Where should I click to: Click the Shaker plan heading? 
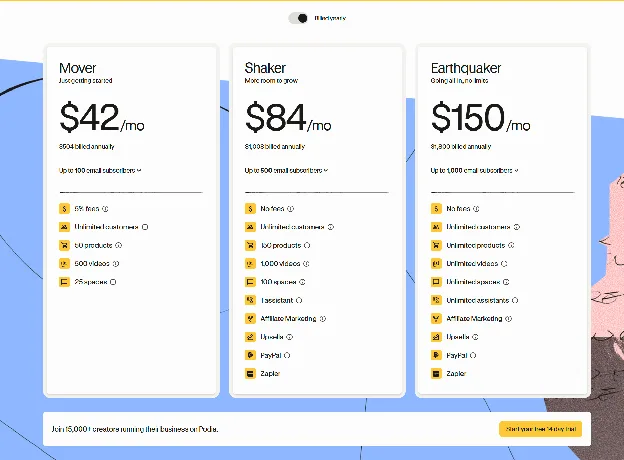click(x=265, y=68)
